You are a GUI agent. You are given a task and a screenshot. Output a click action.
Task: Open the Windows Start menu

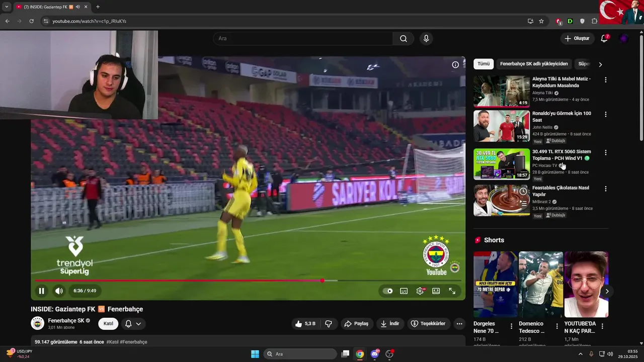point(255,354)
